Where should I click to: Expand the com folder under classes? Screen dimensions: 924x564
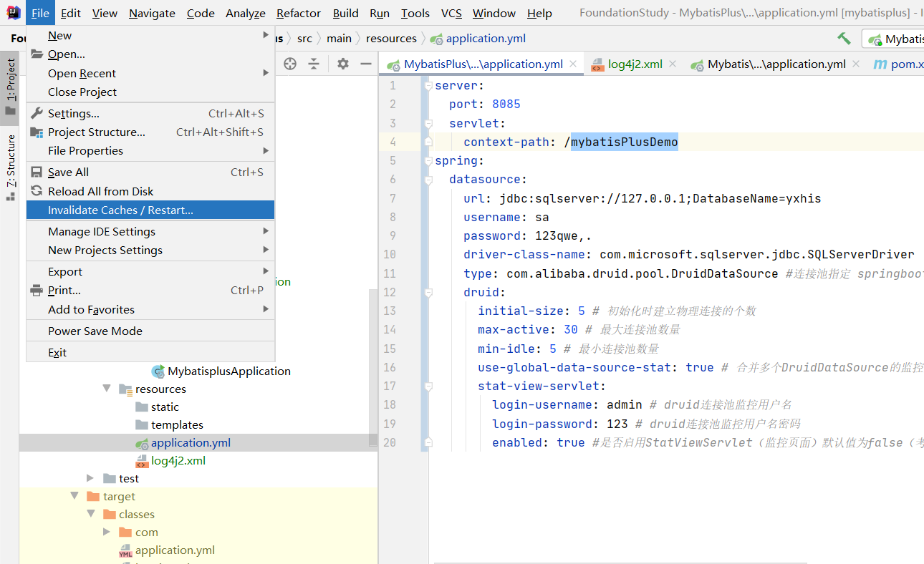pyautogui.click(x=107, y=532)
